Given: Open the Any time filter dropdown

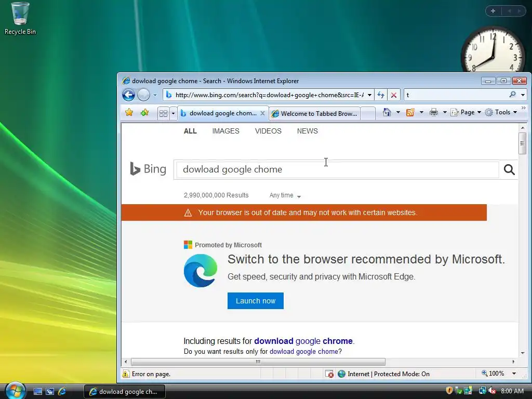Looking at the screenshot, I should (x=285, y=195).
